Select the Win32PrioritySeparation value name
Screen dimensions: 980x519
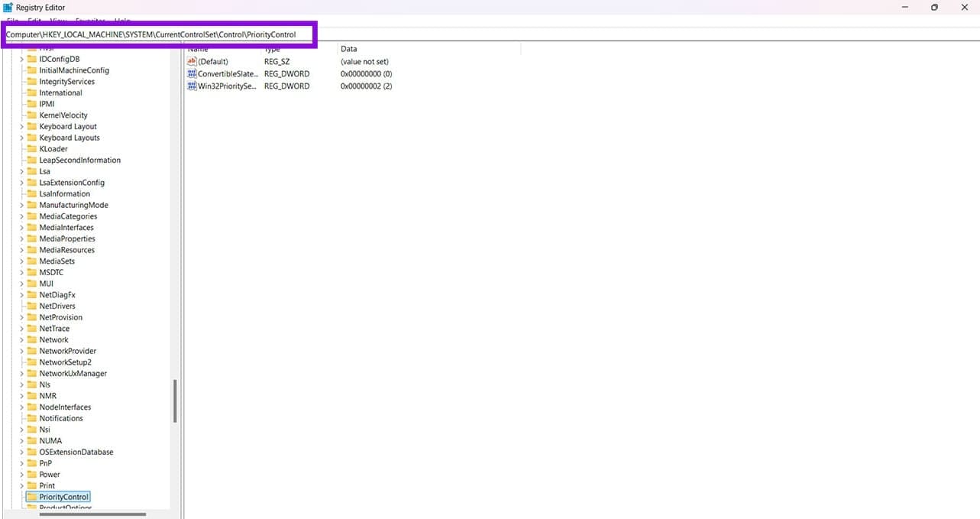228,86
